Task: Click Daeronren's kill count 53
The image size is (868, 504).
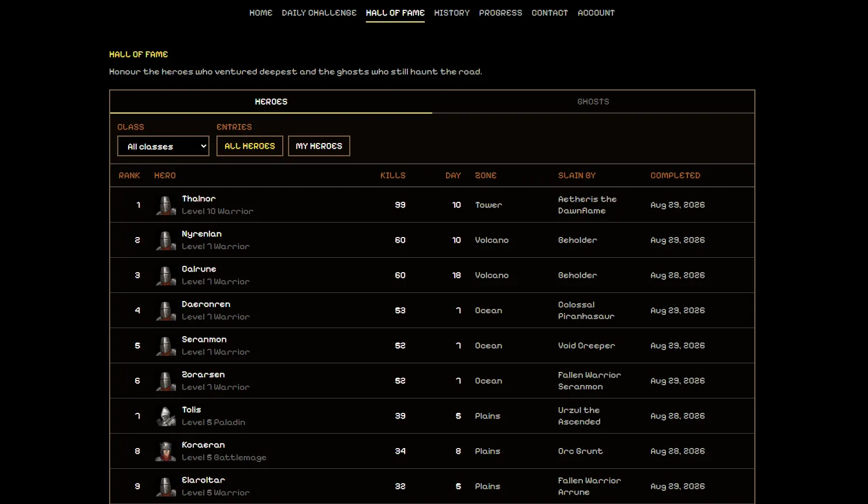Action: 400,310
